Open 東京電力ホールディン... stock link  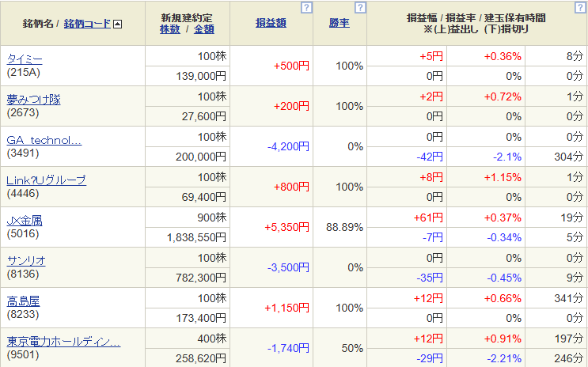click(63, 342)
